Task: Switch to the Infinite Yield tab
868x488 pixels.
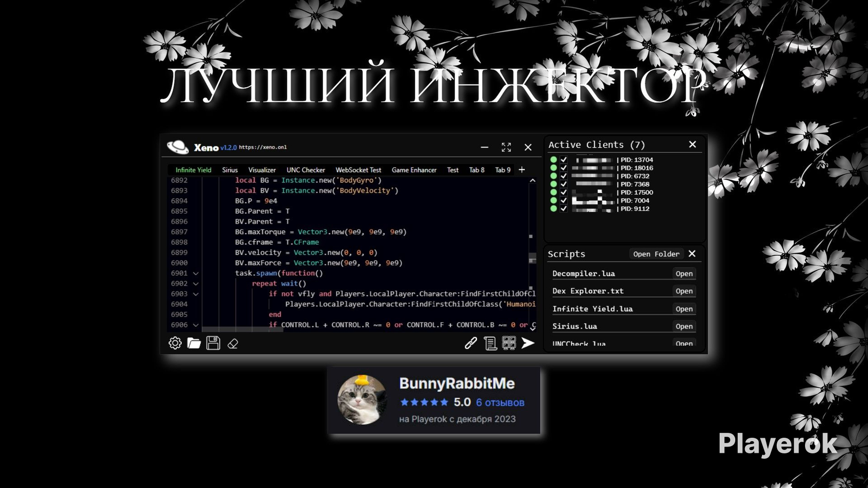Action: pos(193,170)
